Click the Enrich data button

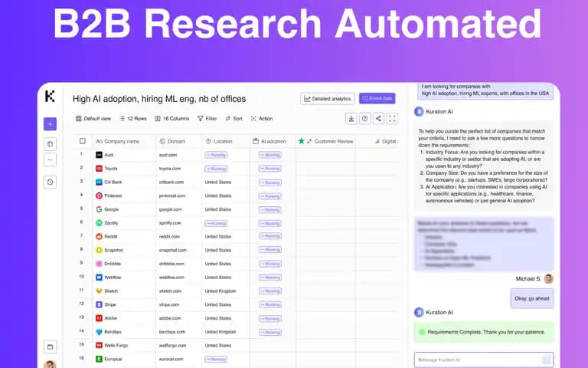pos(377,98)
